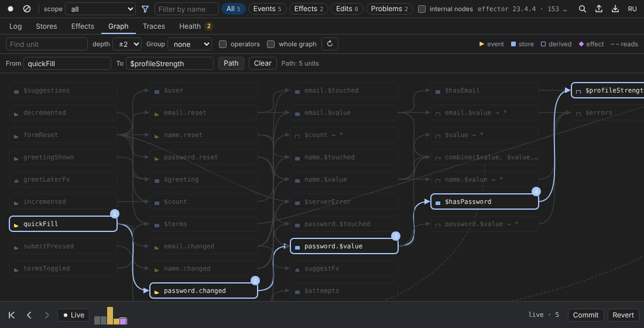Open the scope dropdown set to all
The width and height of the screenshot is (644, 328).
click(x=101, y=9)
